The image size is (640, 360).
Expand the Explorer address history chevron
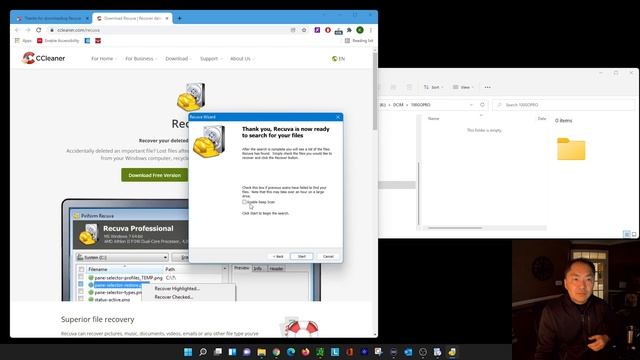(471, 105)
